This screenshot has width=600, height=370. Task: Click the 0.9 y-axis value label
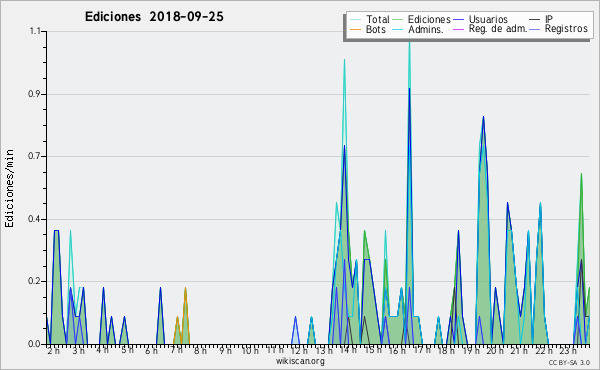point(34,94)
